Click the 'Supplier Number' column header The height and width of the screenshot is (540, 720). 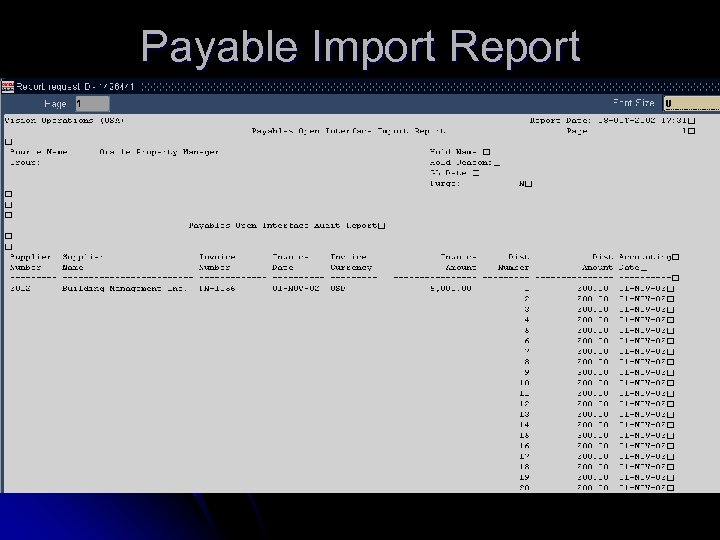30,262
